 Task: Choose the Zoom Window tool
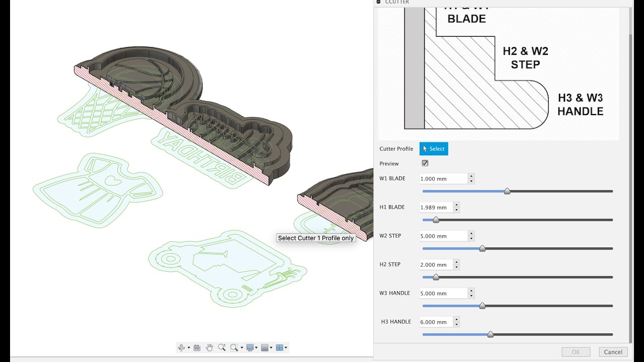(x=234, y=347)
